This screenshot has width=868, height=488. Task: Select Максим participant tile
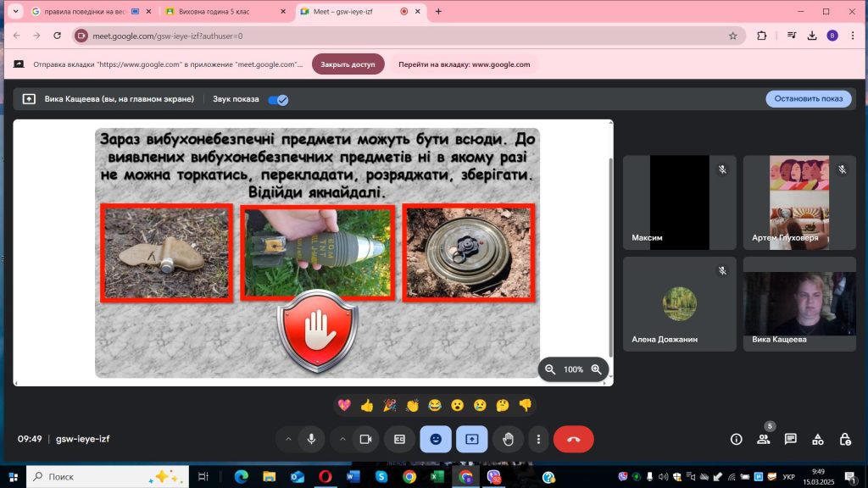pos(679,202)
